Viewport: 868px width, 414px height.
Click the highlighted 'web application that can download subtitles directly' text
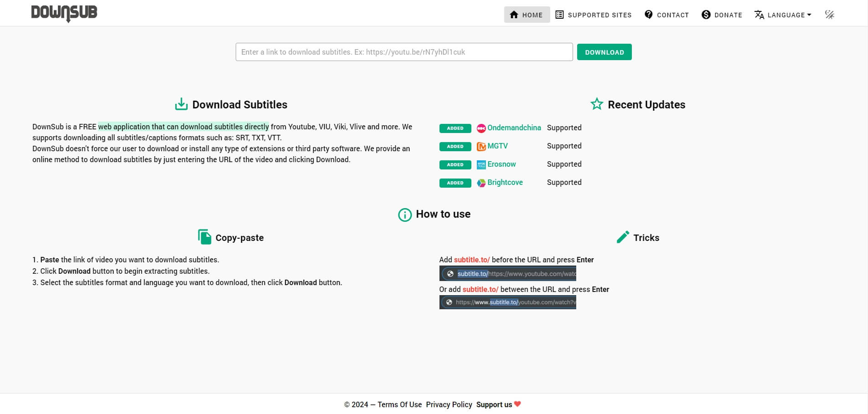pos(183,127)
